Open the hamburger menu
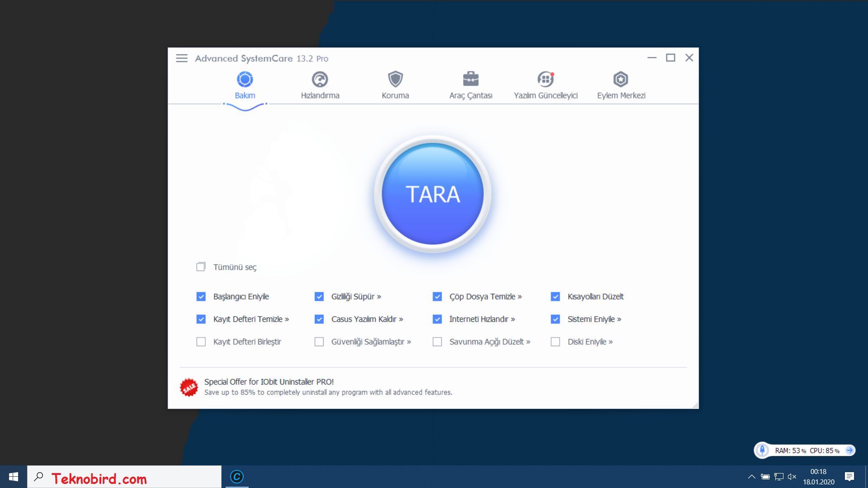 [x=182, y=58]
